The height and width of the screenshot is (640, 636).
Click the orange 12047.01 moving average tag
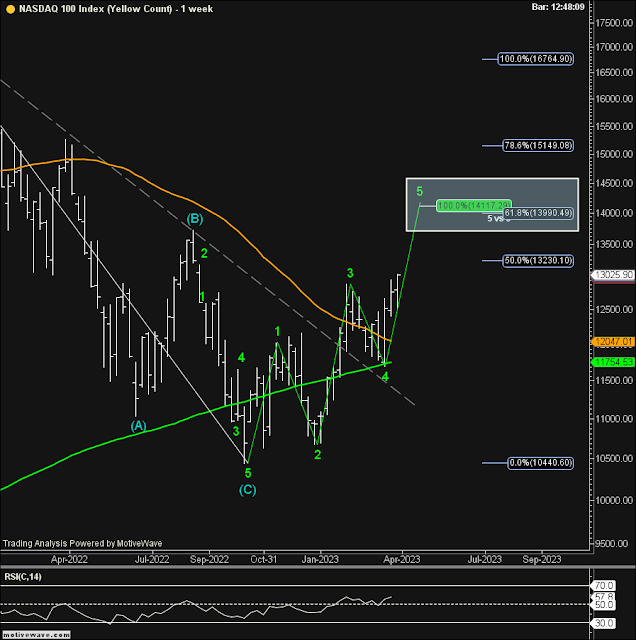pos(614,342)
